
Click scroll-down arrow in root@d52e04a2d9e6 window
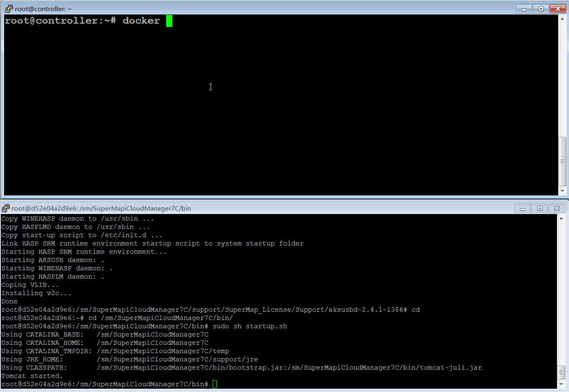click(561, 384)
